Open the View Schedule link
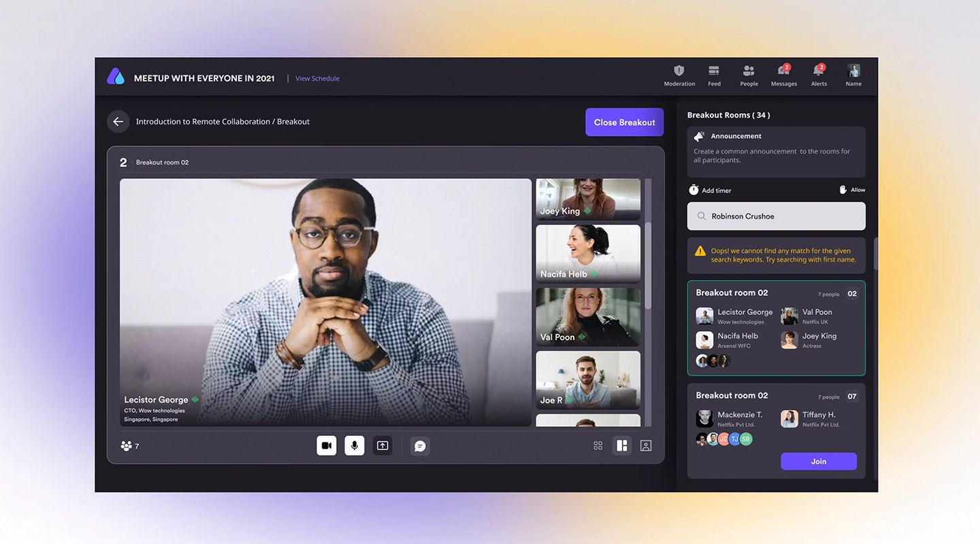Image resolution: width=980 pixels, height=544 pixels. pos(317,78)
